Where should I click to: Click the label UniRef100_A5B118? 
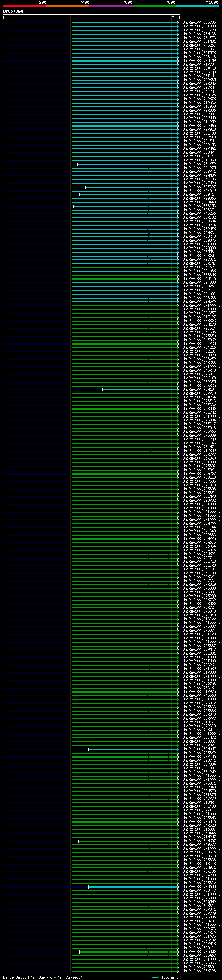click(199, 57)
